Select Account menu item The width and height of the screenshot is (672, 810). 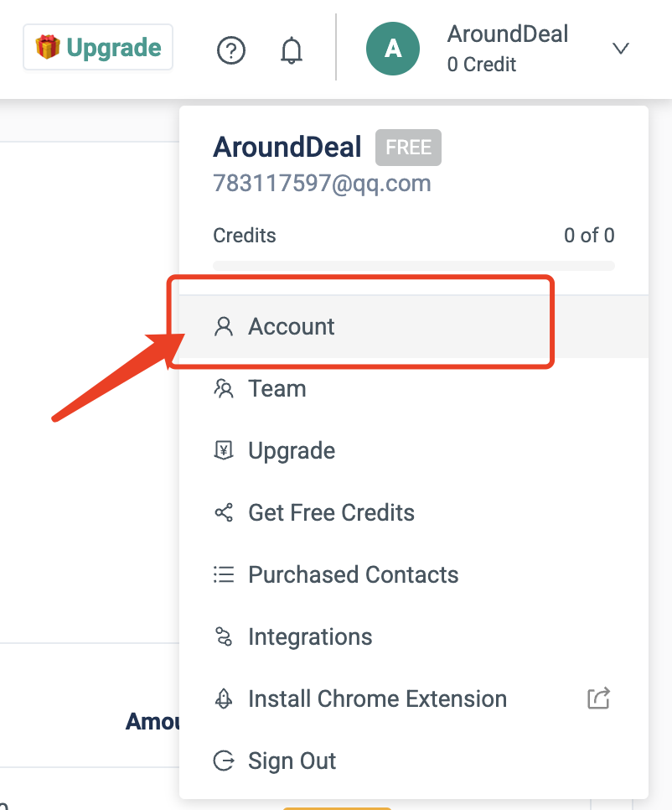point(292,326)
